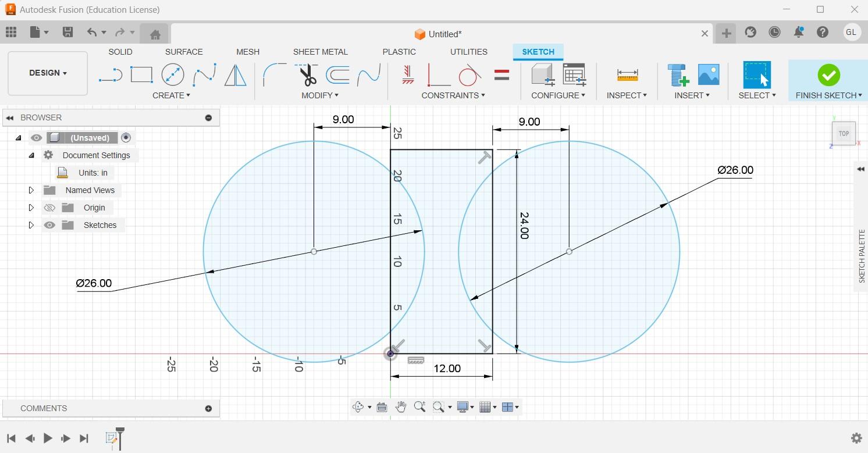The width and height of the screenshot is (868, 453).
Task: Select the Fillet tool
Action: 275,75
